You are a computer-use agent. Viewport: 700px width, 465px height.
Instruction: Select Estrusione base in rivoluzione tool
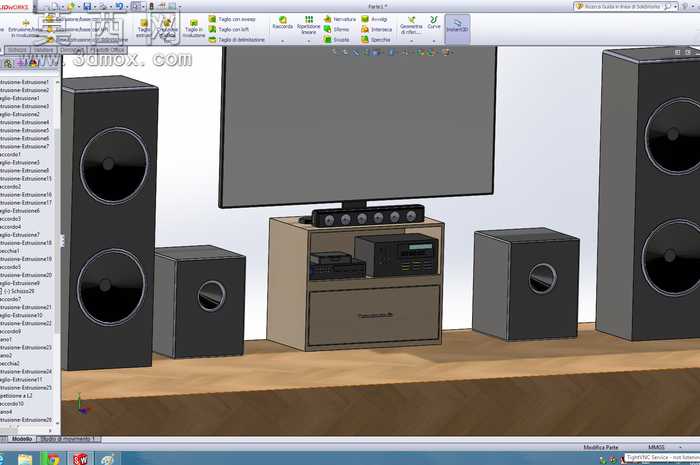coord(25,28)
